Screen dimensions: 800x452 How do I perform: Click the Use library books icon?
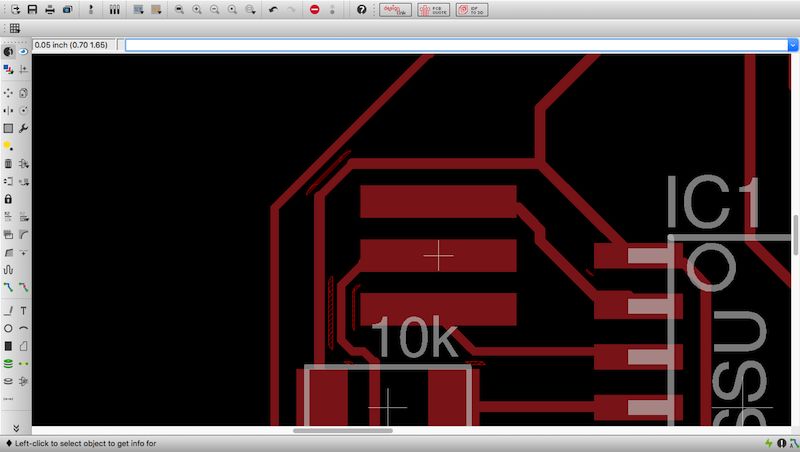(114, 9)
